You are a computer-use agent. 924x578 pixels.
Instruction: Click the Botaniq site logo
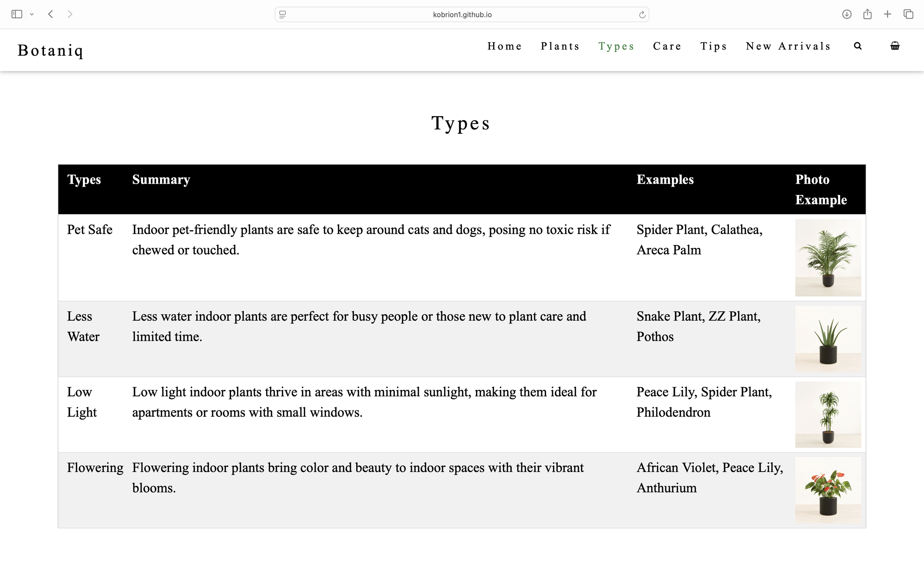[x=50, y=50]
